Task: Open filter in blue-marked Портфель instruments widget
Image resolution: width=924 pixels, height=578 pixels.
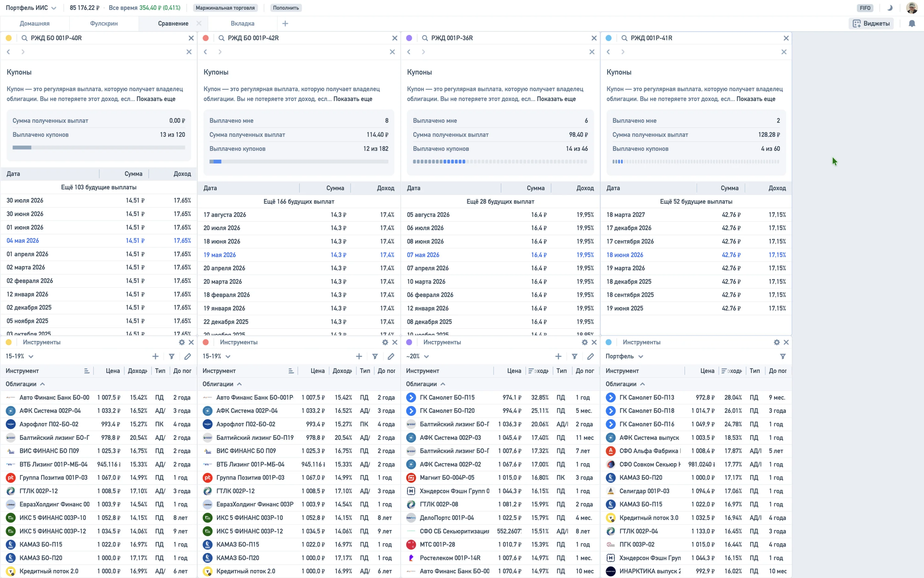Action: [x=783, y=356]
